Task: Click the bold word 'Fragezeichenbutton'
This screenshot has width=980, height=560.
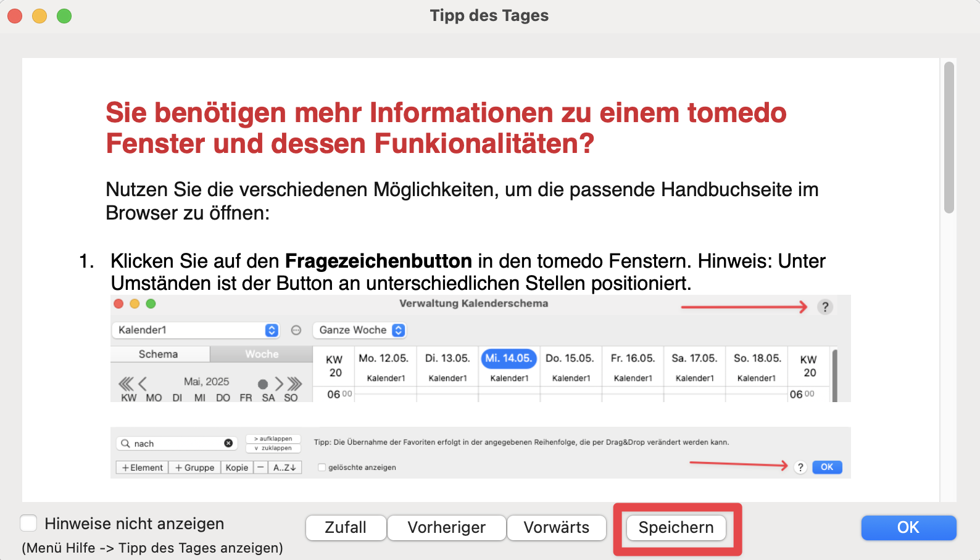Action: click(378, 261)
